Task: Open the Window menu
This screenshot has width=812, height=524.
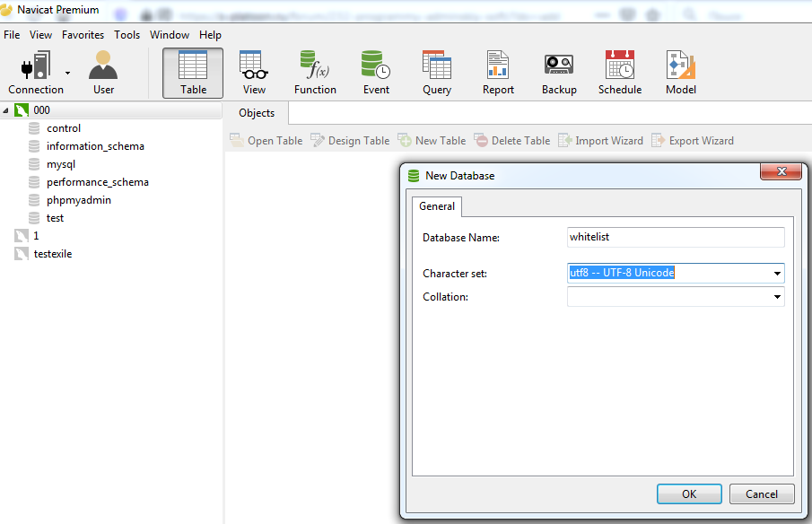Action: (x=170, y=35)
